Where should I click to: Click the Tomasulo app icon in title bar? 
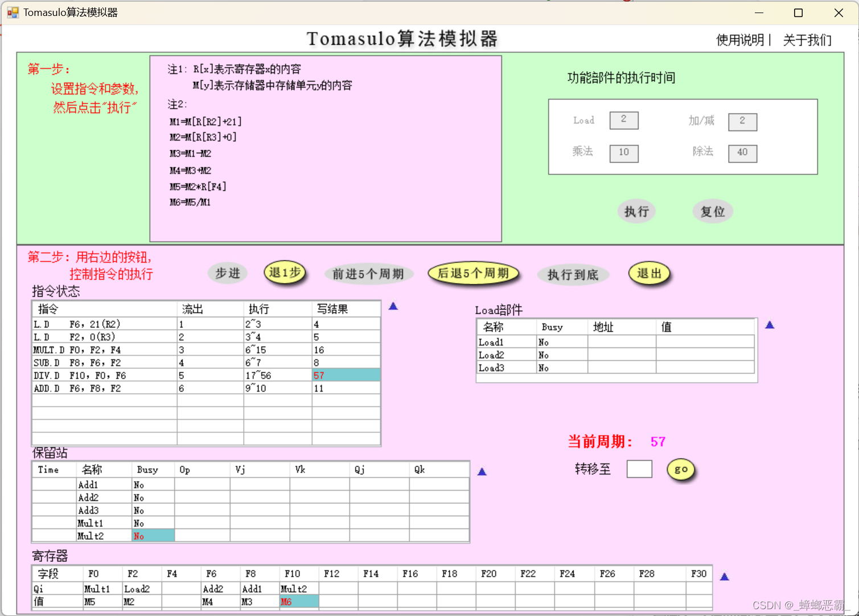pyautogui.click(x=13, y=12)
